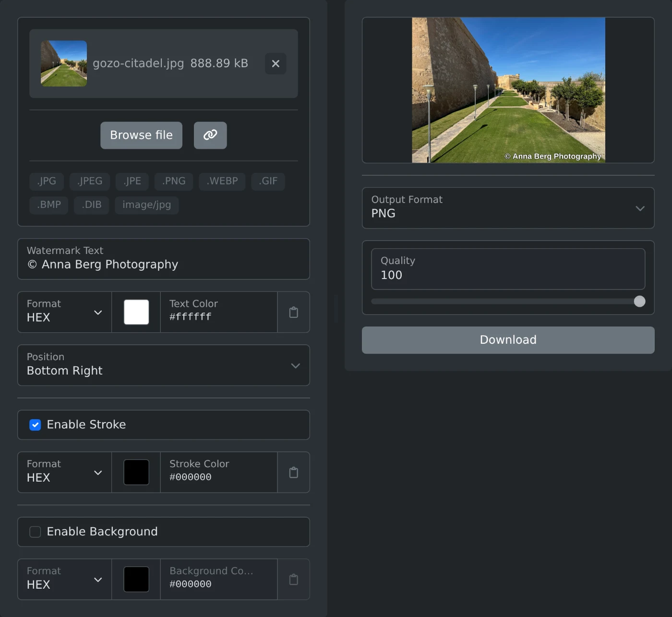Open the Background Color Format dropdown

65,580
